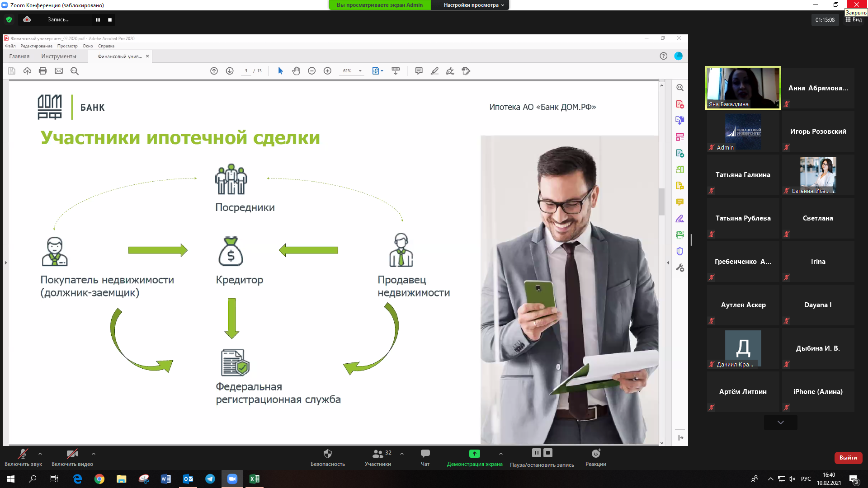868x488 pixels.
Task: Open More Tools wrench icon in sidebar
Action: click(680, 267)
